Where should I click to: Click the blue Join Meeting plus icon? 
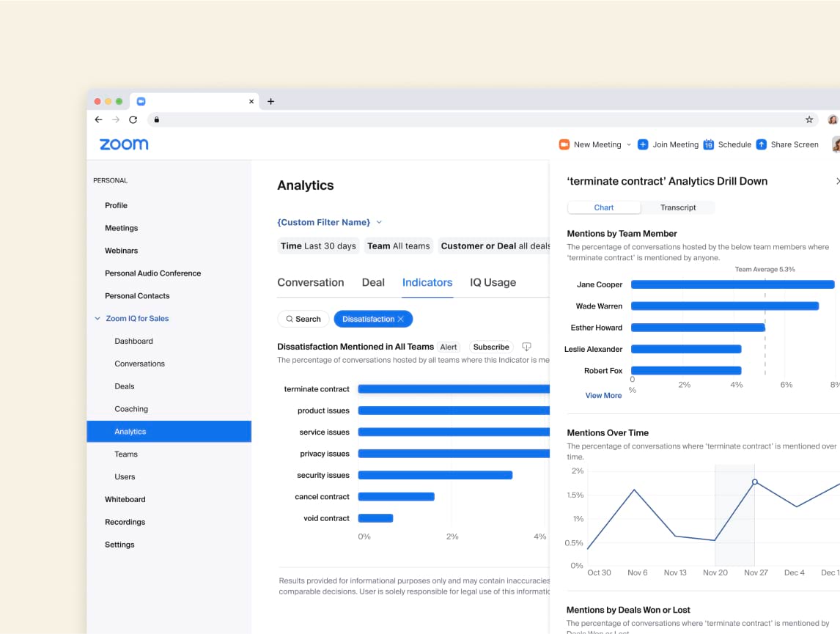pos(643,144)
